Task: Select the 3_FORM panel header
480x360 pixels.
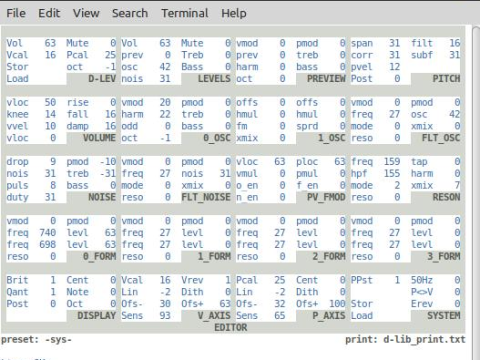Action: (444, 257)
